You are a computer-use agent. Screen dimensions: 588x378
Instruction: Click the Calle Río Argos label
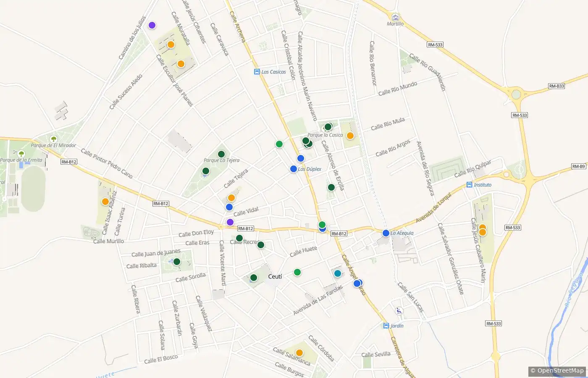(x=393, y=148)
